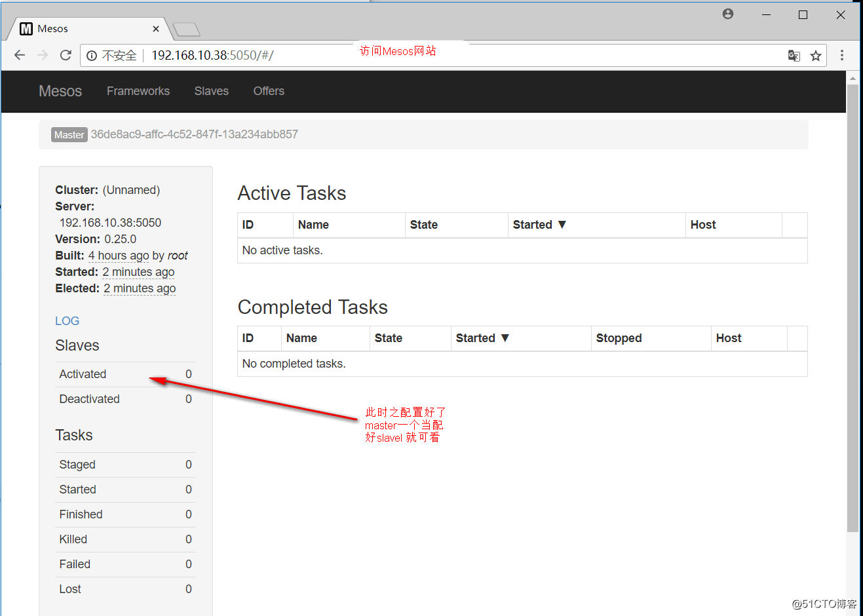The image size is (863, 616).
Task: Open the Chrome three-dot menu
Action: pyautogui.click(x=842, y=56)
